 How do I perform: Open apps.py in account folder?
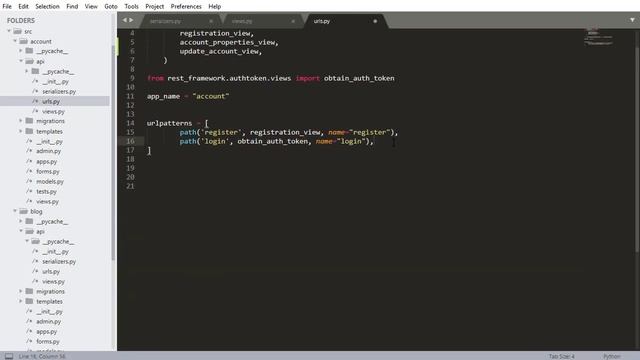pyautogui.click(x=47, y=161)
